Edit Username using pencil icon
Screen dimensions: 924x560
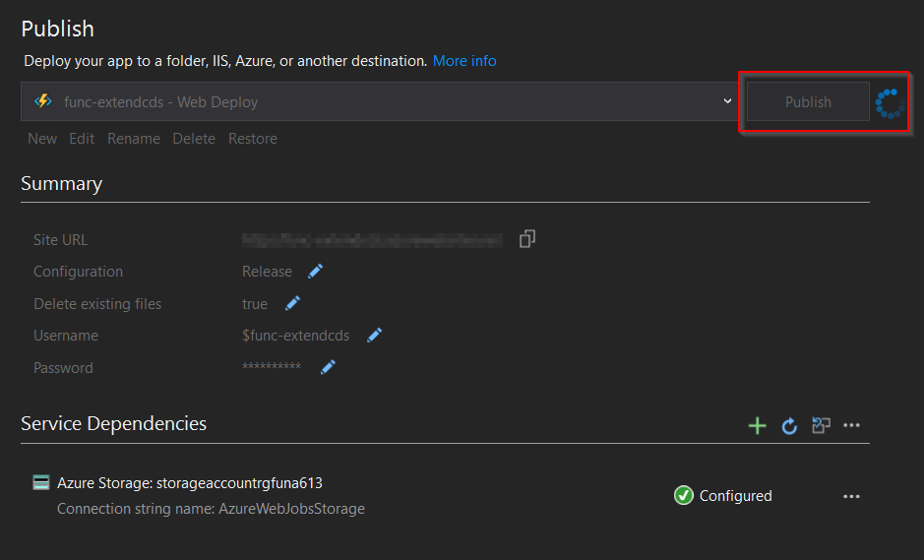[x=374, y=335]
